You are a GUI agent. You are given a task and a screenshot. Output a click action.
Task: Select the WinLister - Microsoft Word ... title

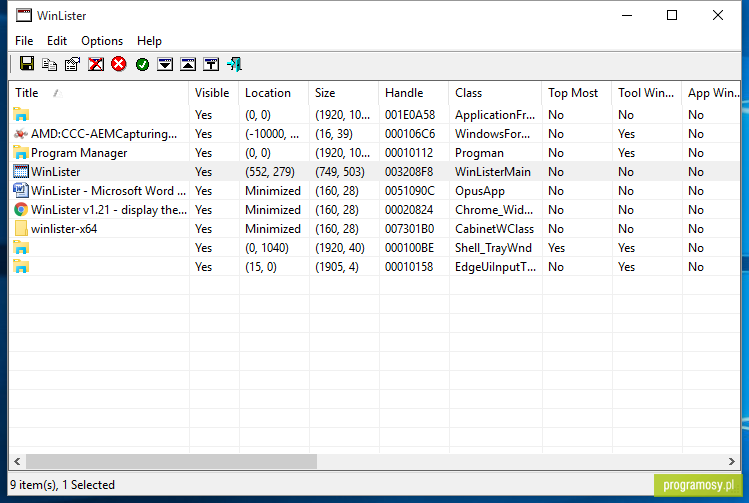pos(108,191)
